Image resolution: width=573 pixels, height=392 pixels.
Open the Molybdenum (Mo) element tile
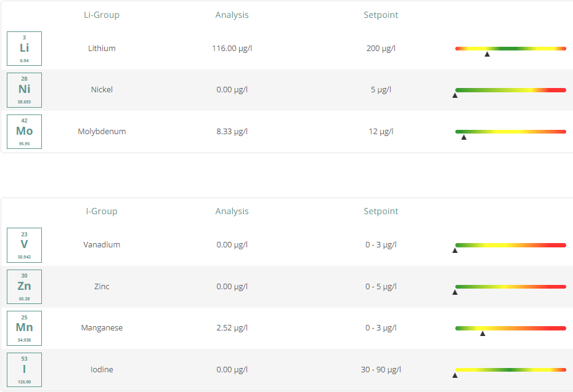pos(24,132)
